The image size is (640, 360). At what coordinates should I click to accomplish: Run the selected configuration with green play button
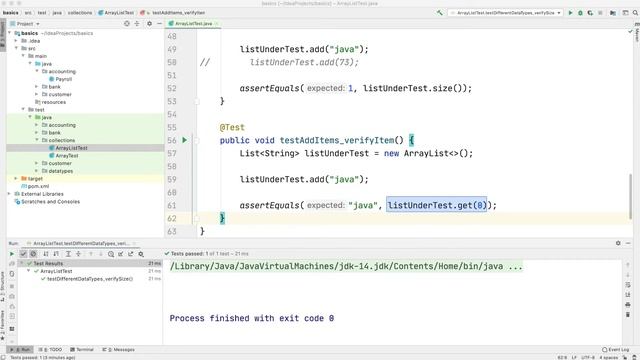(x=571, y=13)
